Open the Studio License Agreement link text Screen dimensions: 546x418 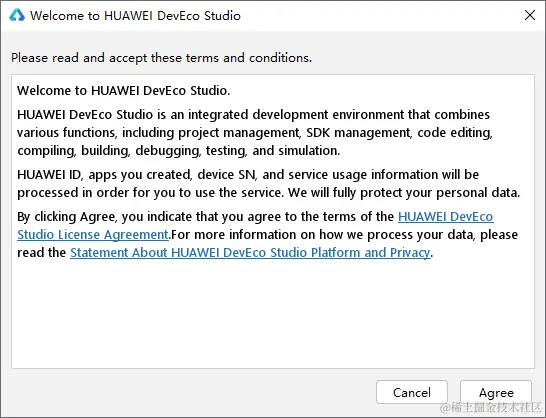coord(93,235)
